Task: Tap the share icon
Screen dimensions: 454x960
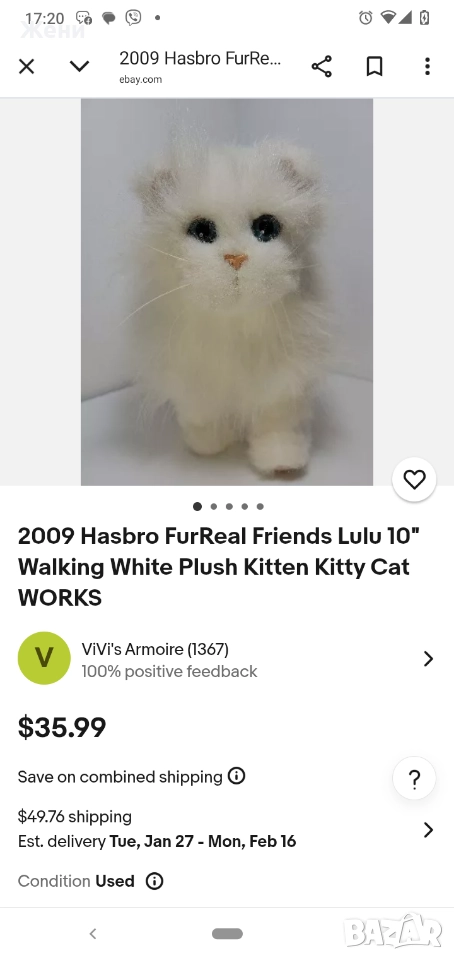Action: click(321, 66)
